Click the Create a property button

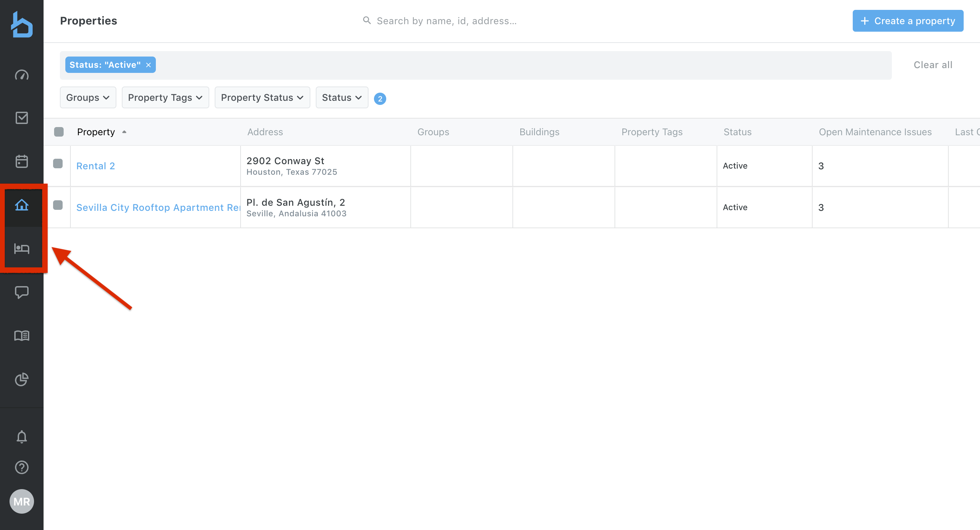point(907,21)
